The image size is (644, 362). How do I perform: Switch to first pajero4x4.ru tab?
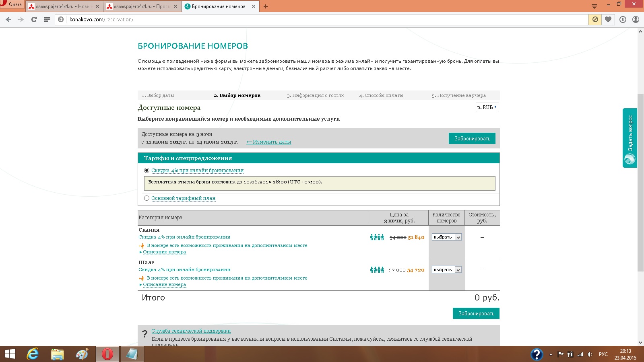tap(63, 6)
